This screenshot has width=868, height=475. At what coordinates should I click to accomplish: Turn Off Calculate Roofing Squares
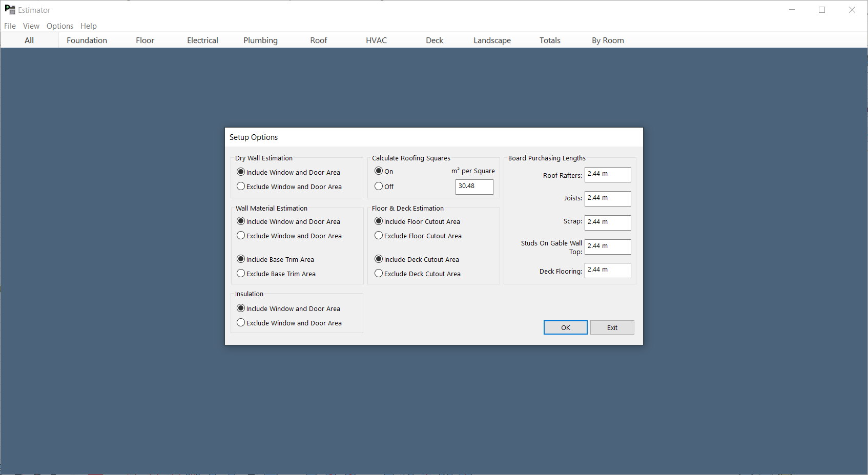pyautogui.click(x=379, y=187)
